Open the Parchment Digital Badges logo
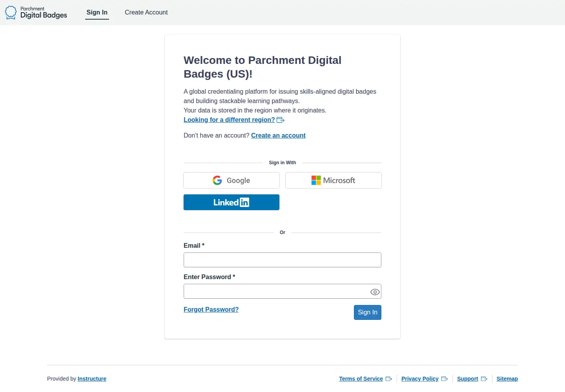 [36, 13]
